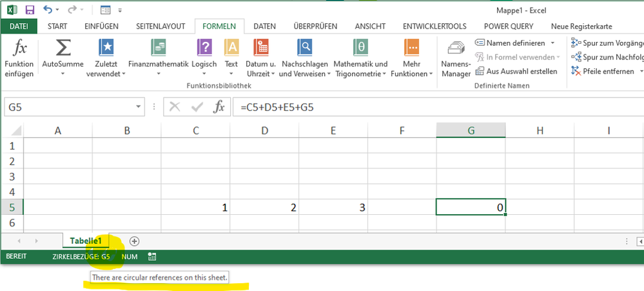Click Funktion einfügen fx button
Viewport: 644px width, 291px height.
pyautogui.click(x=19, y=57)
